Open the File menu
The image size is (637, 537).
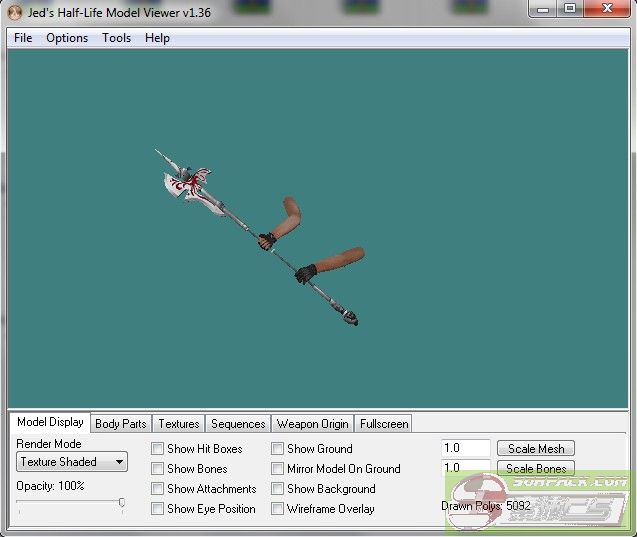click(x=23, y=38)
